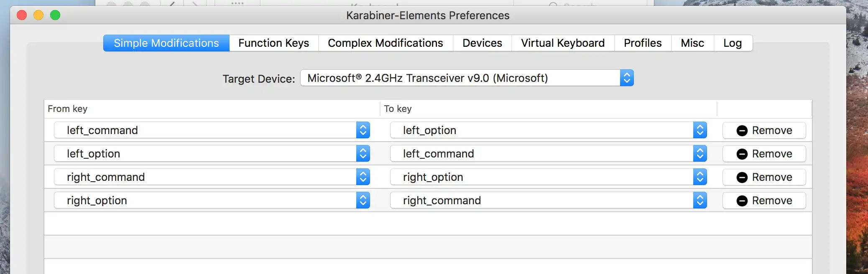
Task: Open the right_command From key dropdown
Action: click(363, 177)
